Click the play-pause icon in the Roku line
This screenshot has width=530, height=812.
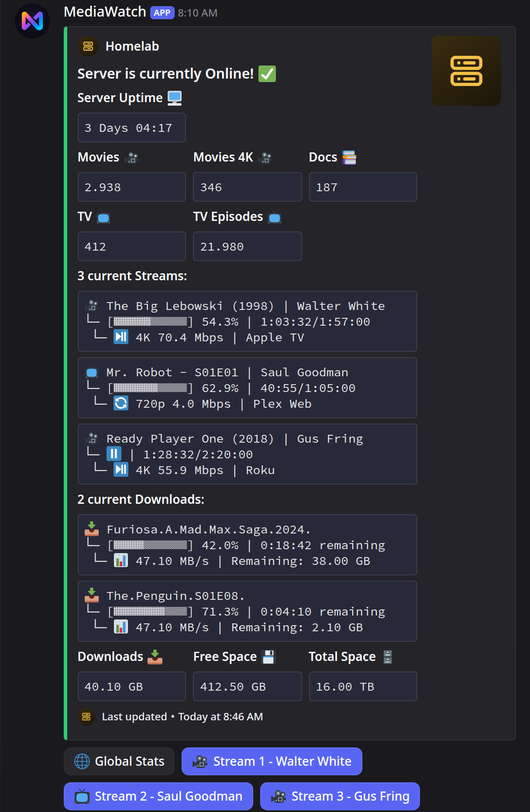[x=121, y=469]
